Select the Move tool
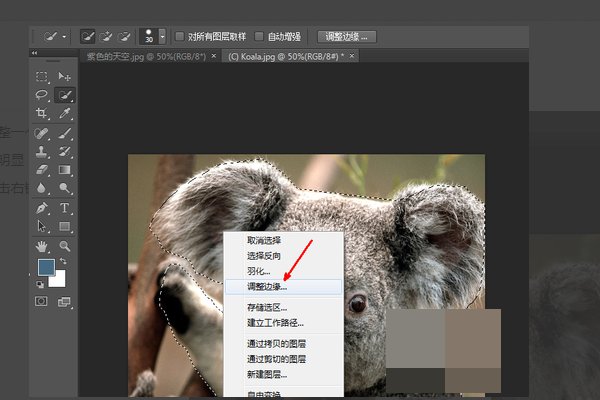 click(x=64, y=77)
